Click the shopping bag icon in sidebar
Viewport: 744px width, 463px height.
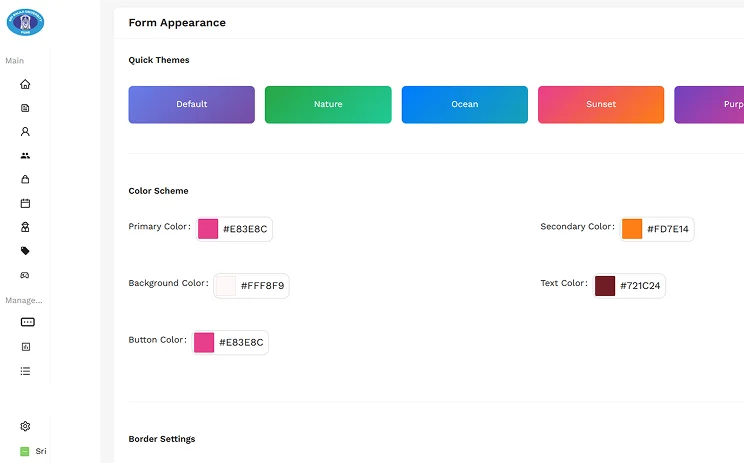25,180
